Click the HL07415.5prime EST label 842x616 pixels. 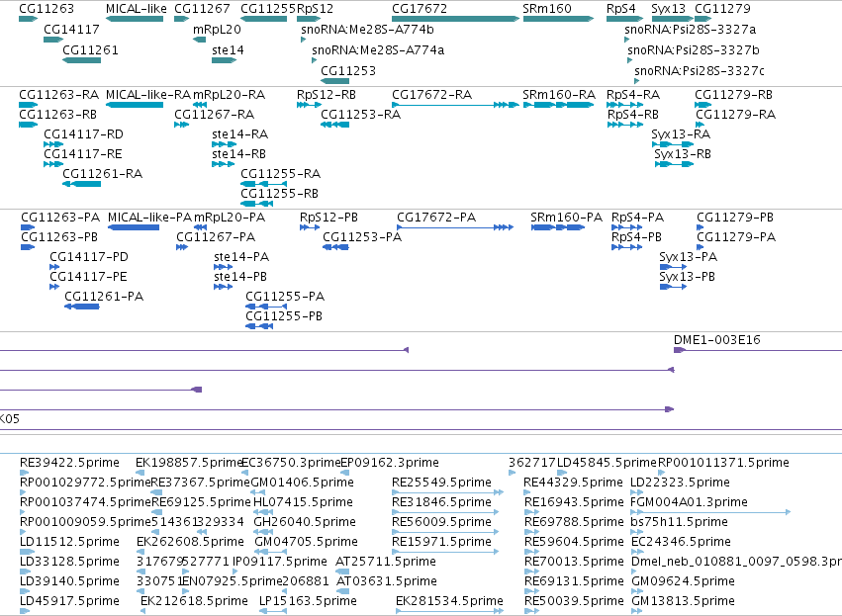pos(304,502)
